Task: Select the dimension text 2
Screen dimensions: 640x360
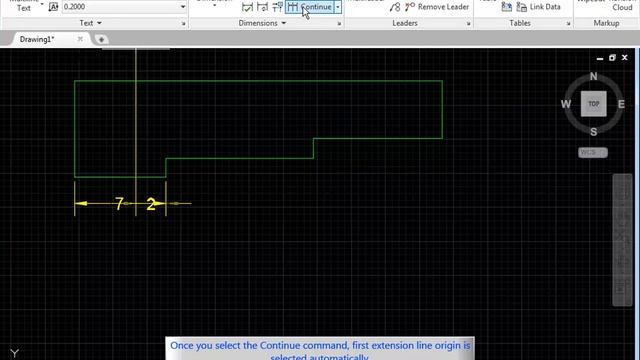Action: pos(151,204)
